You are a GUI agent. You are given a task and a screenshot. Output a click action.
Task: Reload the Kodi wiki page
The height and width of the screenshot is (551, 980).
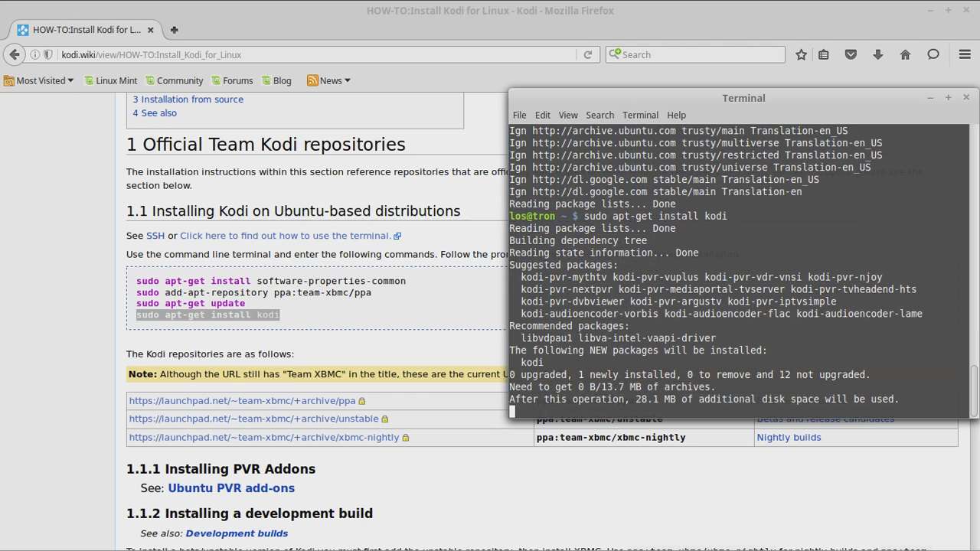click(587, 55)
